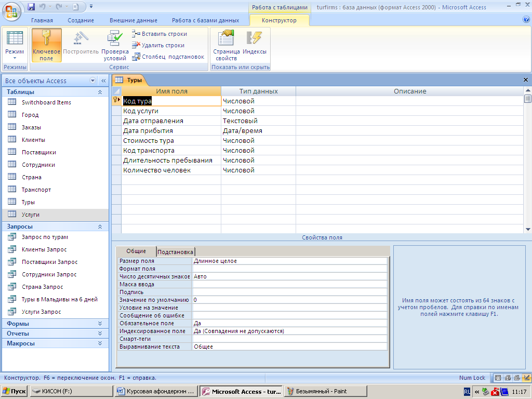532x399 pixels.
Task: Click the Количество человек field name
Action: (171, 170)
